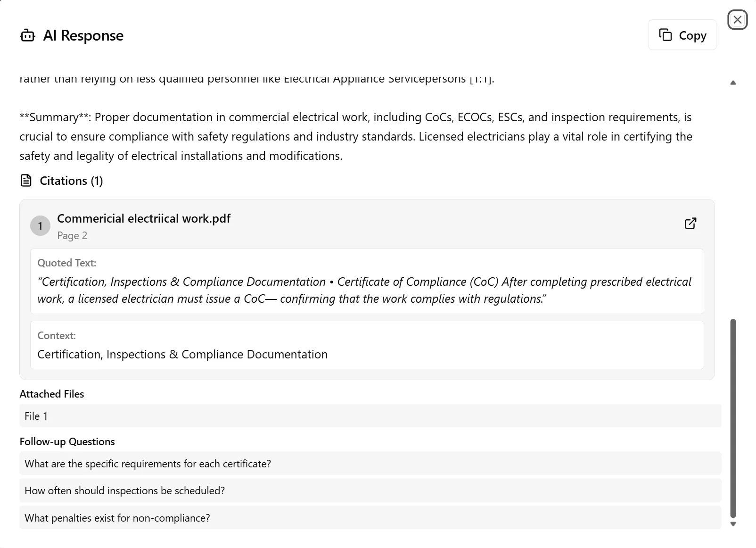
Task: Open Commericial electriical work.pdf citation title
Action: tap(144, 218)
